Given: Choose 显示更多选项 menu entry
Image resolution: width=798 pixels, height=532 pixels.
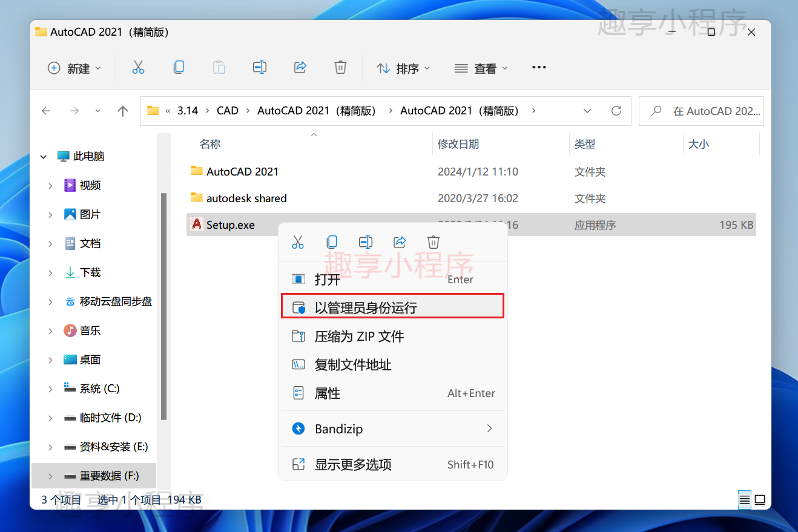Looking at the screenshot, I should 393,464.
